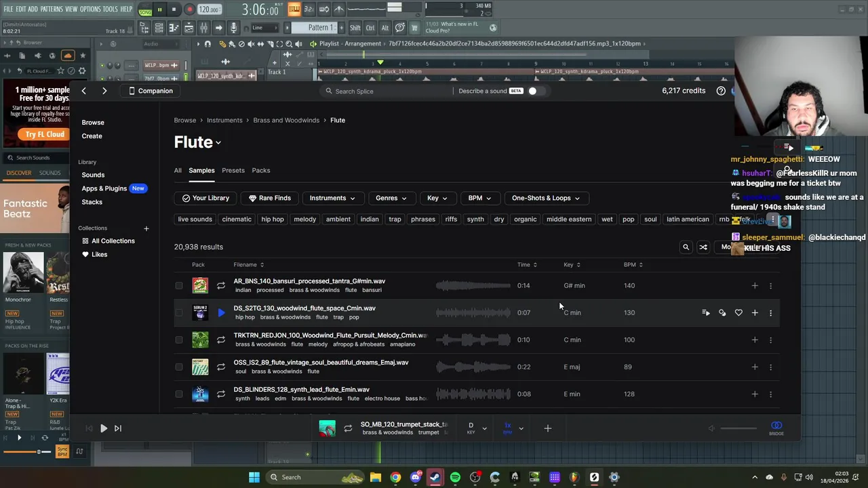868x488 pixels.
Task: Select checkbox for AR_BNS_140 bansuri sample
Action: tap(179, 285)
